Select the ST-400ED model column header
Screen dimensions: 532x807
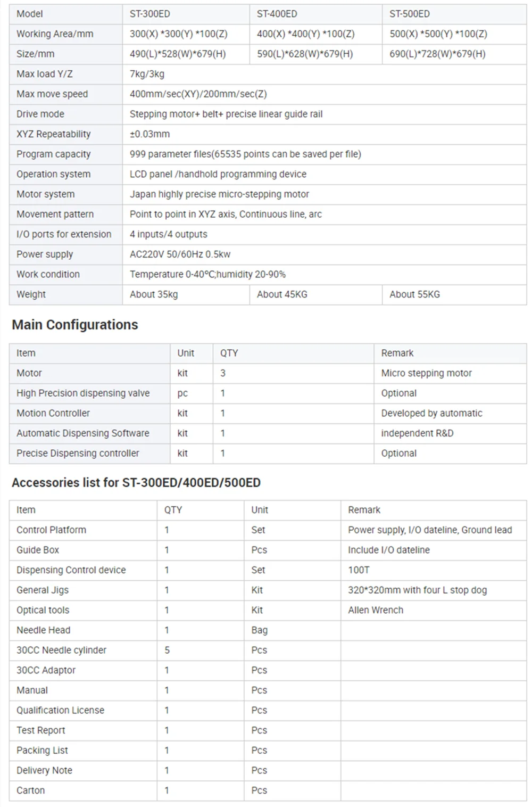[x=316, y=14]
